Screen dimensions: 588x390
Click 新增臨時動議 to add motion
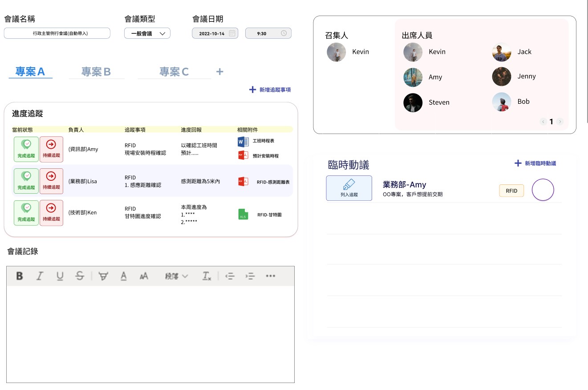(x=535, y=163)
